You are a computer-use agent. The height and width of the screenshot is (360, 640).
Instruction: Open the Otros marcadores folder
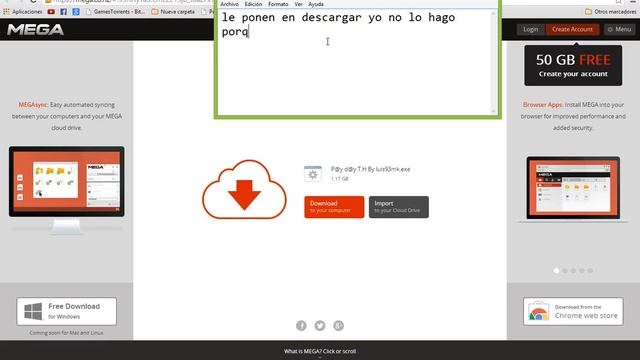(611, 12)
